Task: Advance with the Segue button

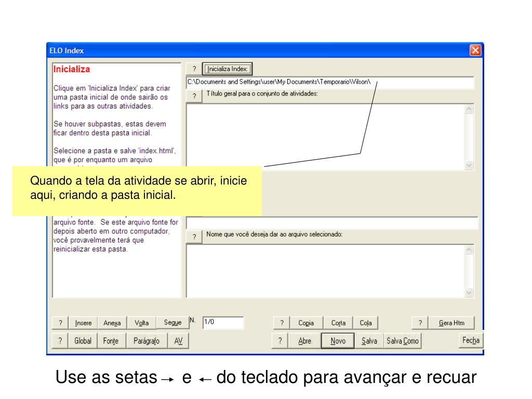Action: 172,323
